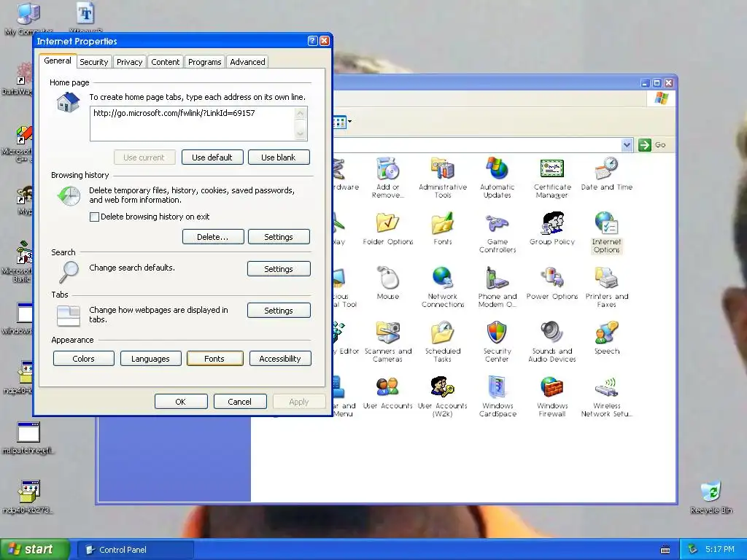
Task: Open Certificate Manager icon
Action: pyautogui.click(x=551, y=177)
